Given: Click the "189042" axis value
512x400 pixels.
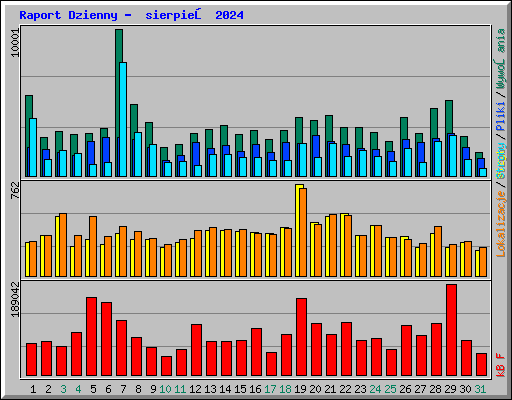Looking at the screenshot, I should [15, 299].
